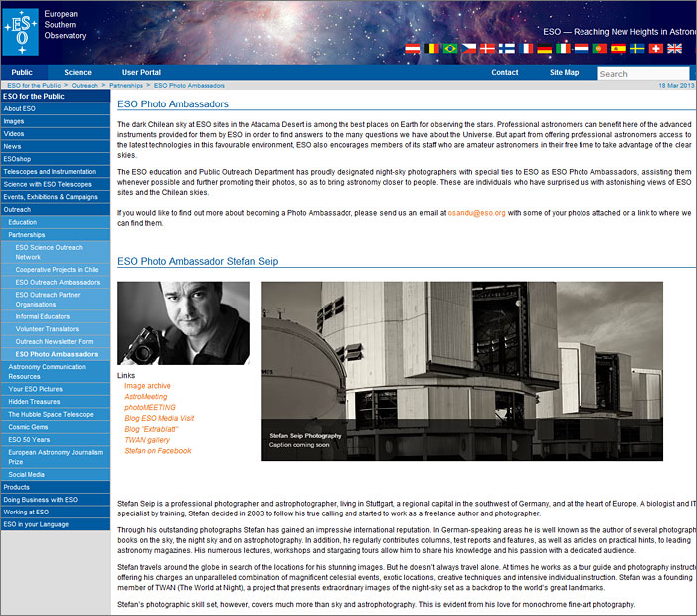The image size is (697, 616).
Task: Select the Netherlands flag
Action: pyautogui.click(x=581, y=49)
